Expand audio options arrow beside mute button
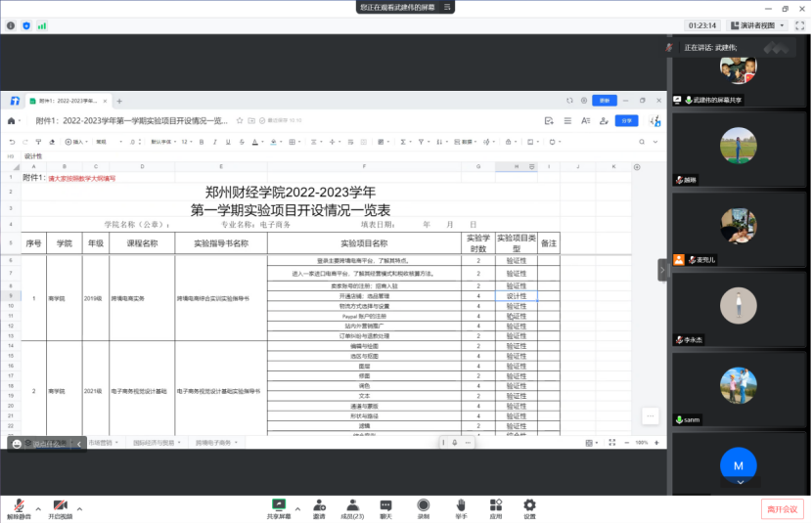The width and height of the screenshot is (812, 523). pos(38,509)
